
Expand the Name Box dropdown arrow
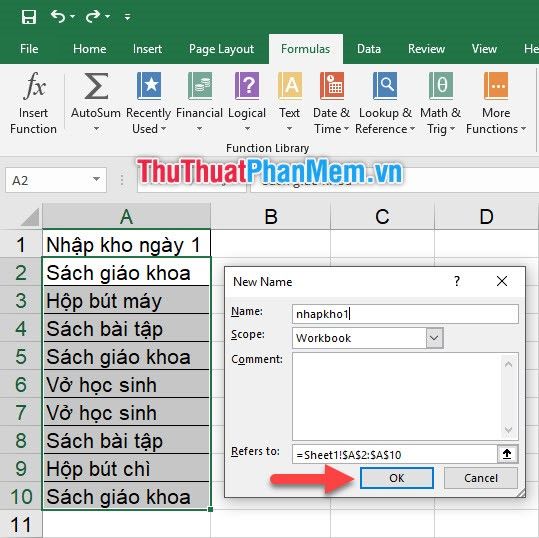tap(97, 179)
